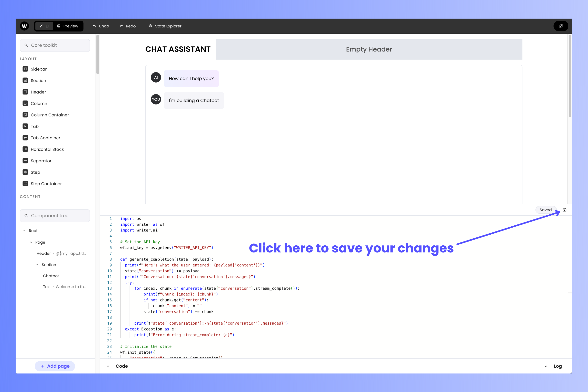The width and height of the screenshot is (588, 392).
Task: Click the Writer logo icon
Action: tap(24, 26)
